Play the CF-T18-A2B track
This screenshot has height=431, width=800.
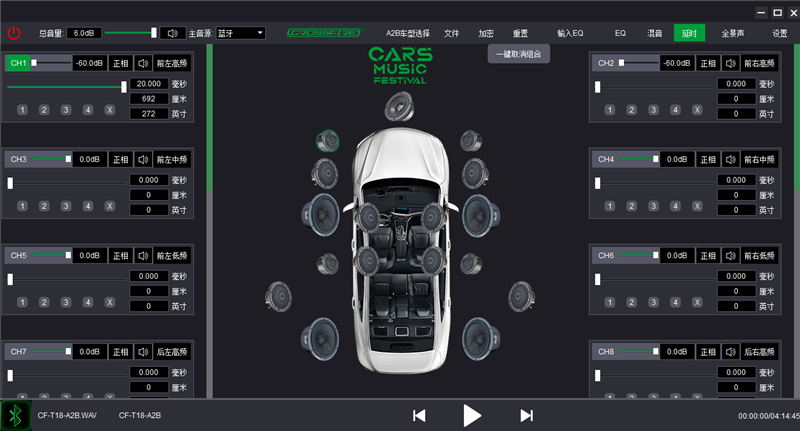472,416
